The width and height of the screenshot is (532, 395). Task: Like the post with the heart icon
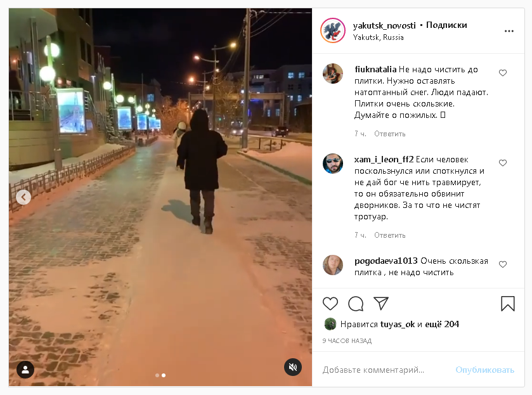click(x=330, y=303)
